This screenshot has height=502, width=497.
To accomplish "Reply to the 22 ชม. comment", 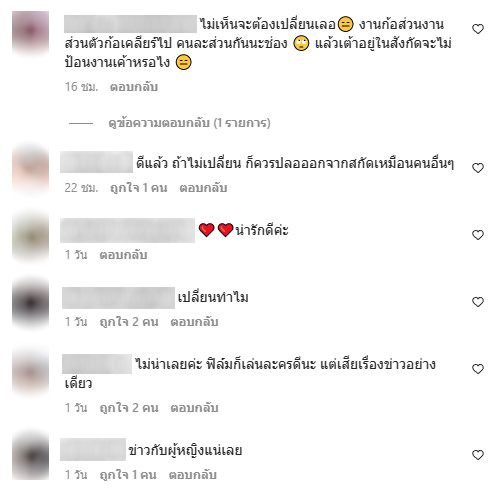I will [203, 188].
